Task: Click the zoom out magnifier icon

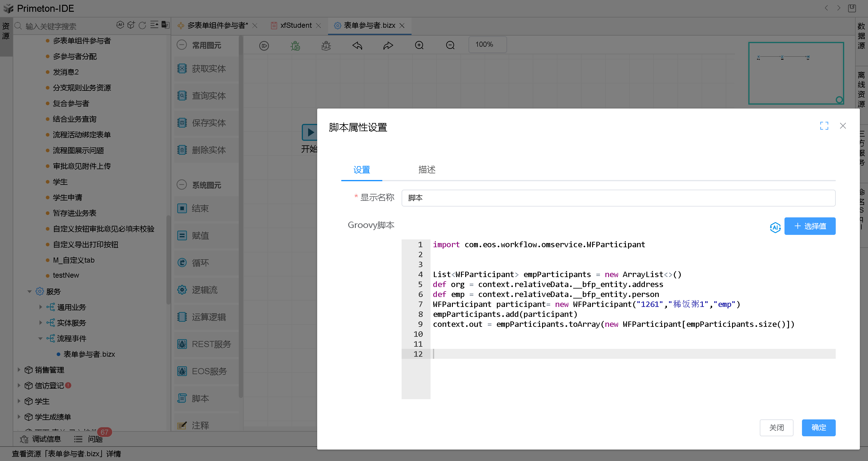Action: [450, 45]
